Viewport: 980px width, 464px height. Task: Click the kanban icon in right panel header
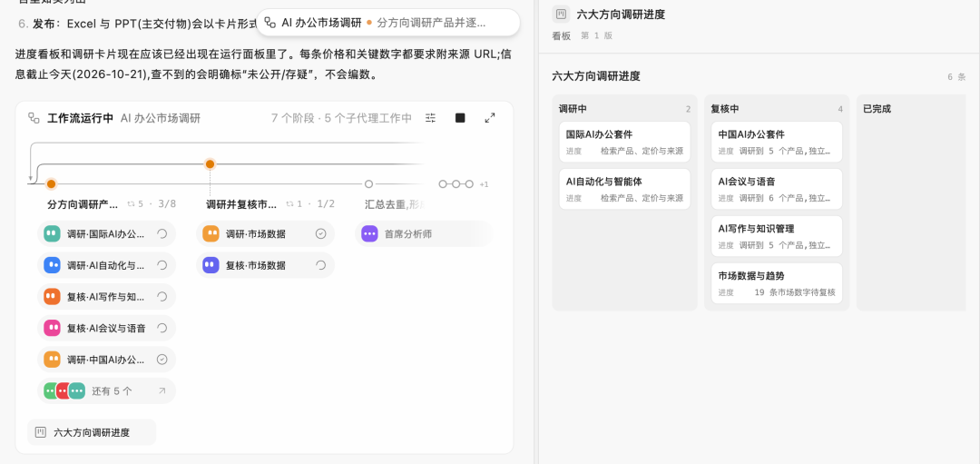coord(562,14)
